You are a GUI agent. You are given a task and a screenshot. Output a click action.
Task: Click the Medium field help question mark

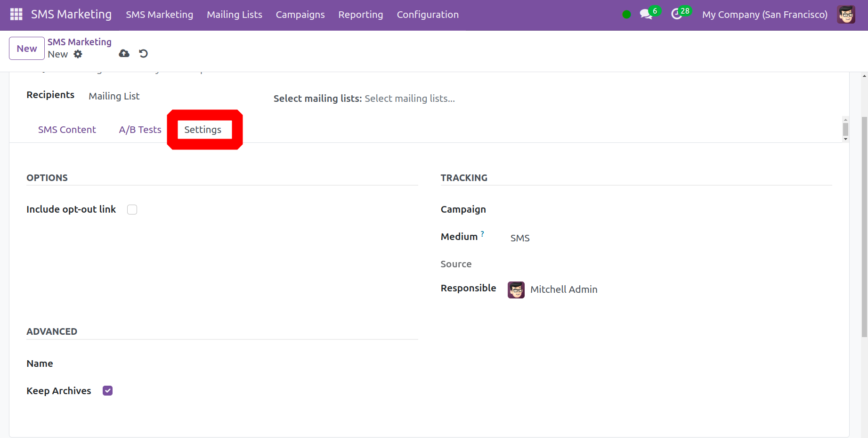click(482, 234)
